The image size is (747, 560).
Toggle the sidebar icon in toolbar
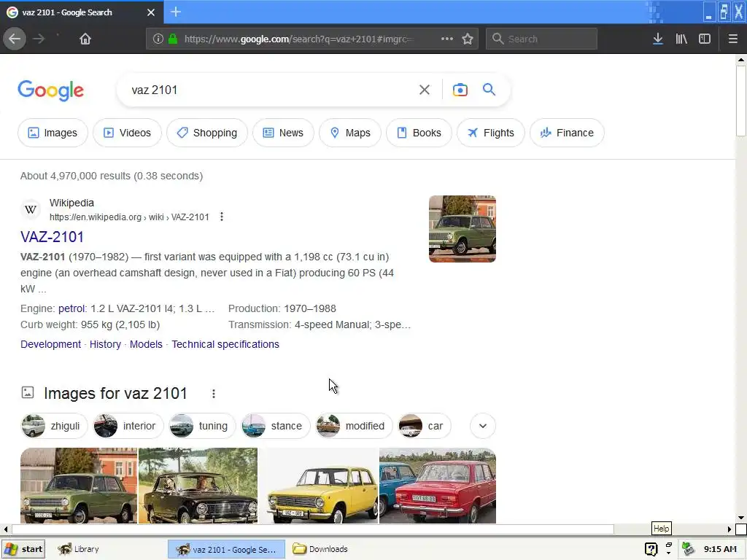click(704, 39)
